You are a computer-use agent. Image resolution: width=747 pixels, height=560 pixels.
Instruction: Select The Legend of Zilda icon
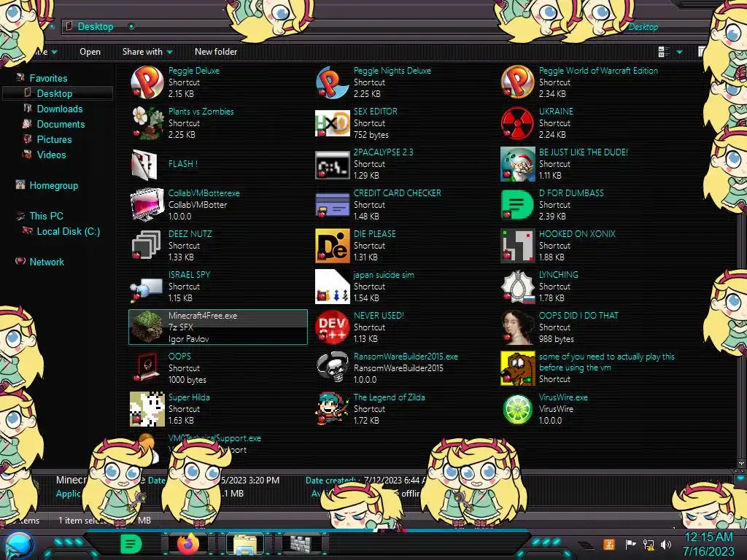coord(333,409)
